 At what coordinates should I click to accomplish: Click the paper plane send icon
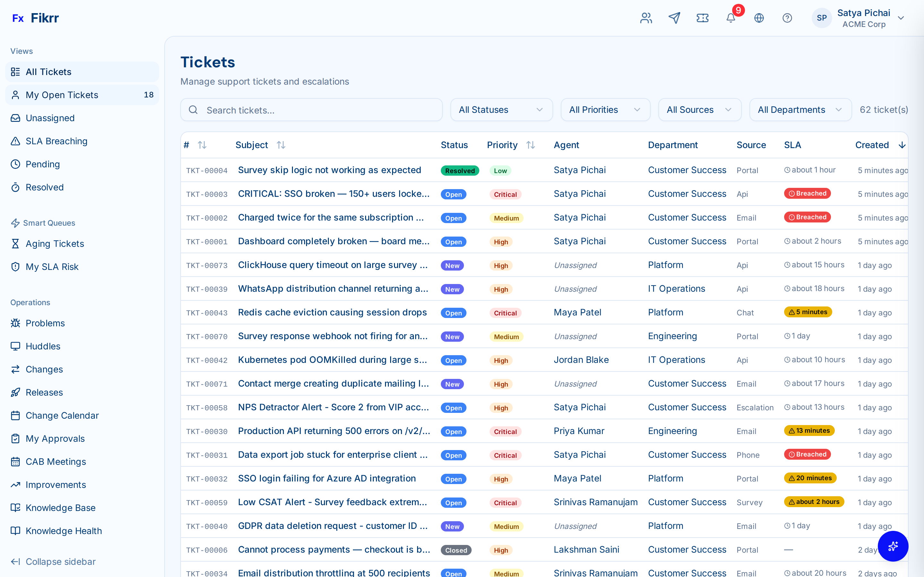(674, 18)
